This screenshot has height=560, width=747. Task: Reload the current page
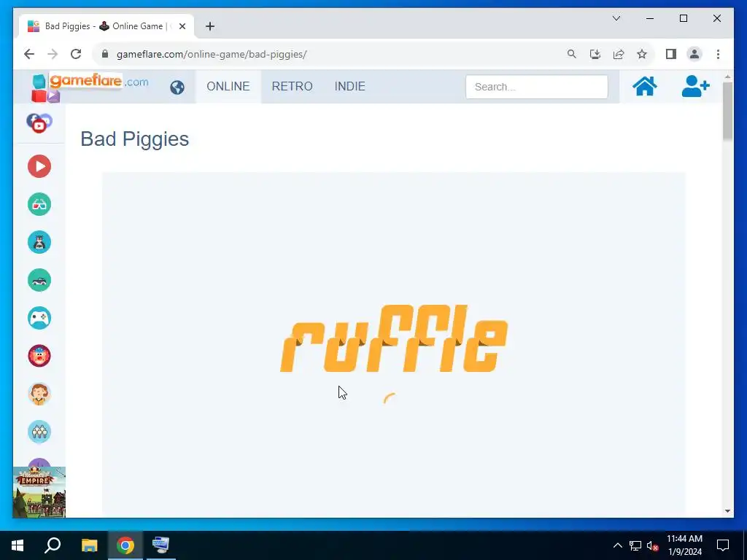pos(76,54)
